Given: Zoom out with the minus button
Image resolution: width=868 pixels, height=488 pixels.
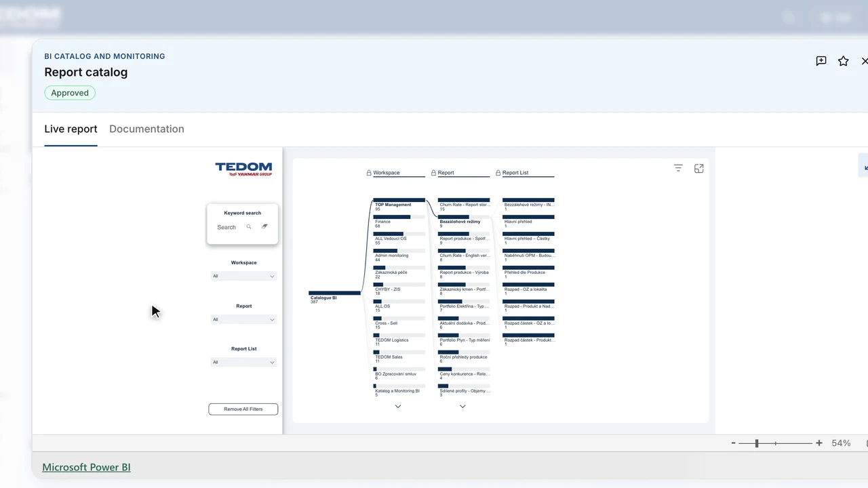Looking at the screenshot, I should pos(733,443).
